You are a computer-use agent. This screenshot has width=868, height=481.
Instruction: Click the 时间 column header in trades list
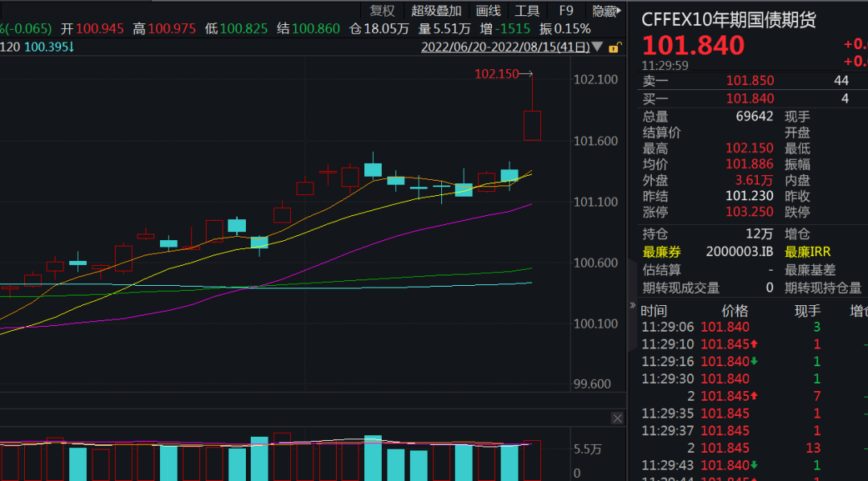click(653, 311)
